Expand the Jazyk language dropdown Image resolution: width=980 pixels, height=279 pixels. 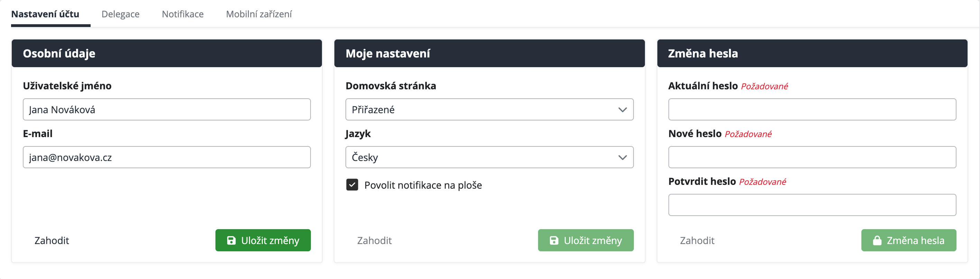[x=489, y=157]
